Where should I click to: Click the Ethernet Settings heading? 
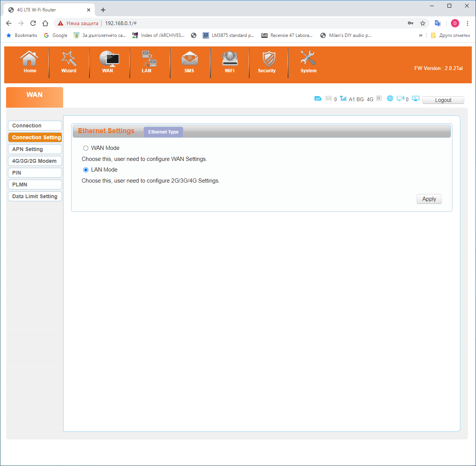106,131
